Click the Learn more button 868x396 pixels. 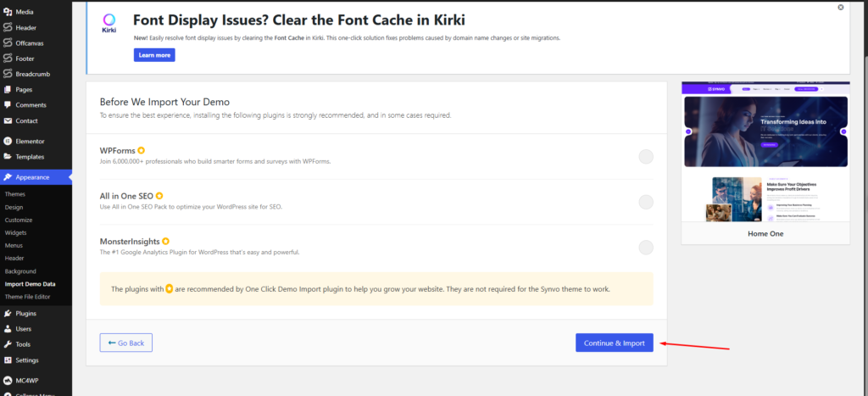(154, 55)
